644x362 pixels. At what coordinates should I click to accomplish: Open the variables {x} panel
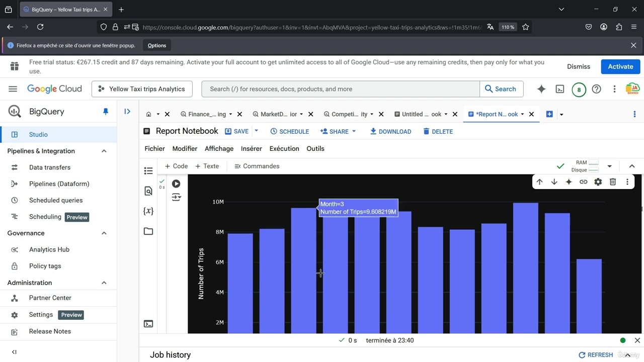tap(148, 211)
